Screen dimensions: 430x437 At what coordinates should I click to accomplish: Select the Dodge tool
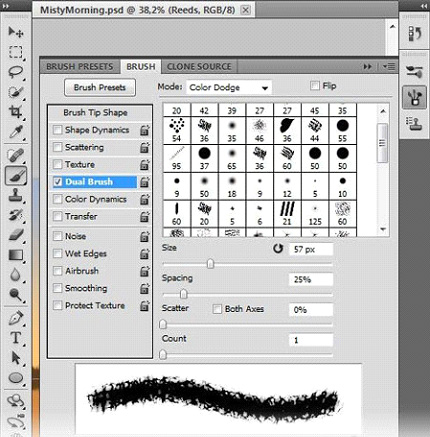click(15, 295)
